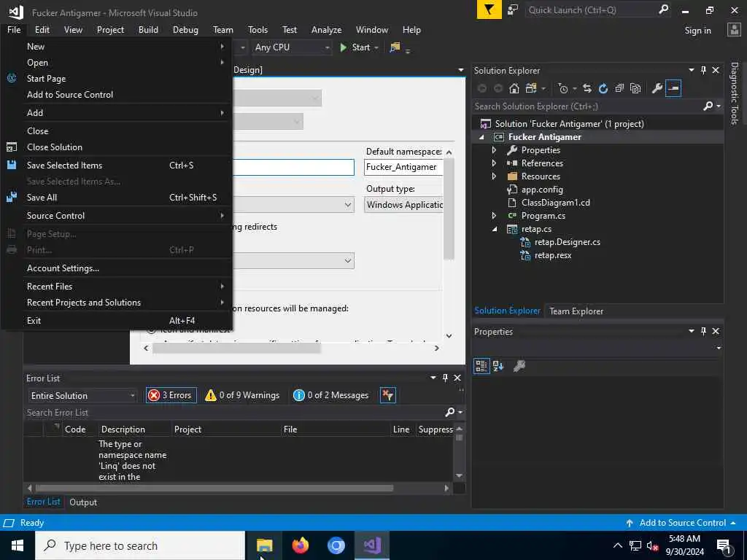Click the Description column header
This screenshot has width=747, height=560.
(123, 429)
